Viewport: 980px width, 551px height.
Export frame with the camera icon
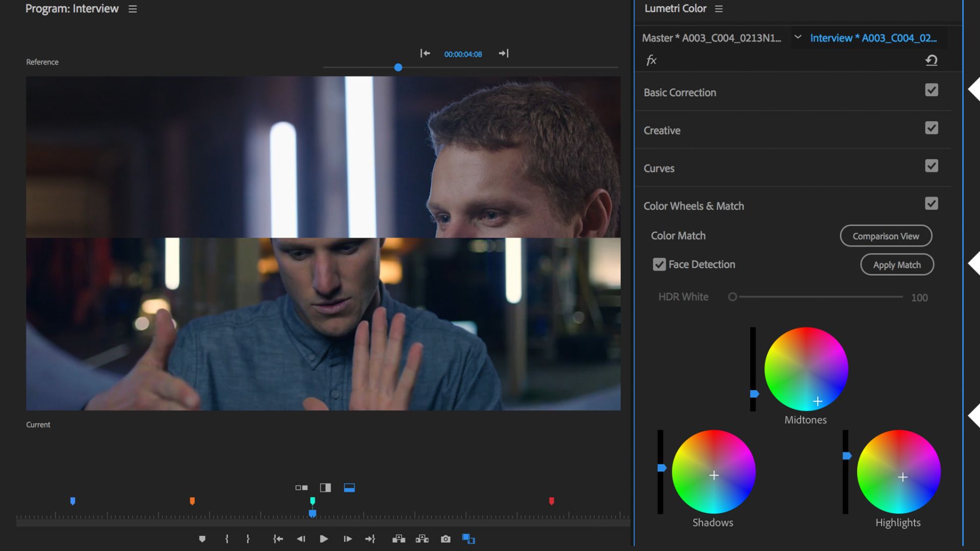(446, 539)
